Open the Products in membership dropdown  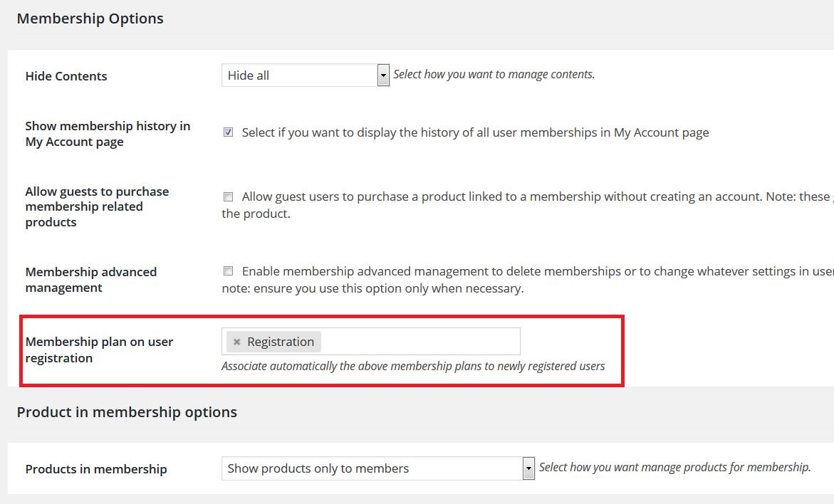tap(377, 468)
